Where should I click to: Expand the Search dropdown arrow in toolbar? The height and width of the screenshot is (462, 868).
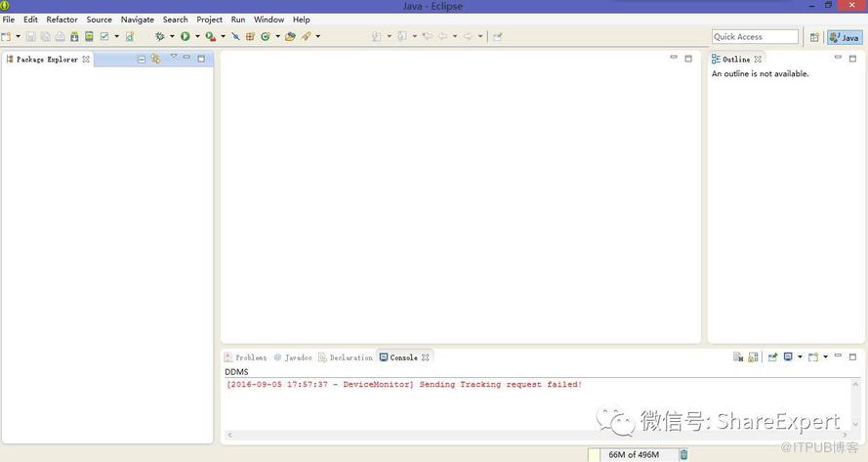(x=317, y=36)
